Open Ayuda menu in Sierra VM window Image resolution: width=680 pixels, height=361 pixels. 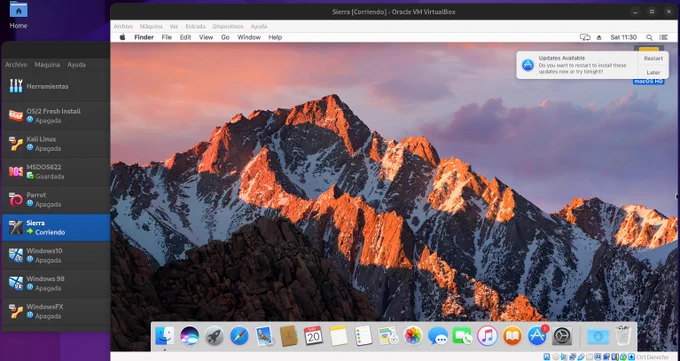pyautogui.click(x=258, y=26)
